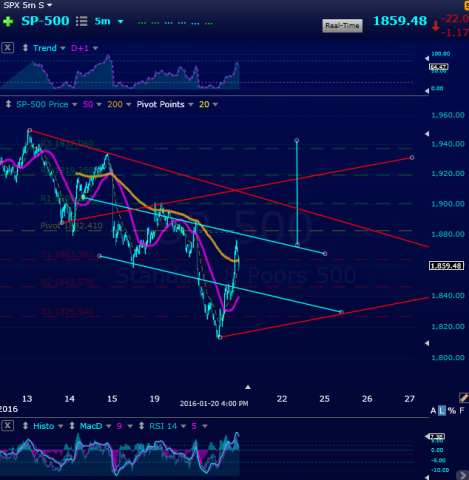469x480 pixels.
Task: Click the Trend panel move-arrows icon
Action: click(x=25, y=48)
